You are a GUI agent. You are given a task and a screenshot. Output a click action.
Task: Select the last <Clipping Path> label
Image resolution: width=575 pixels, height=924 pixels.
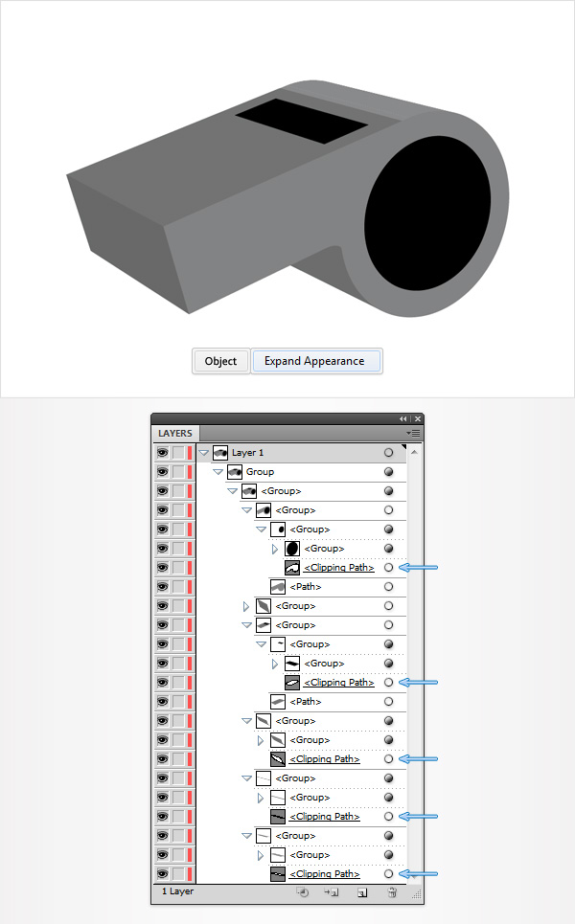pos(324,874)
